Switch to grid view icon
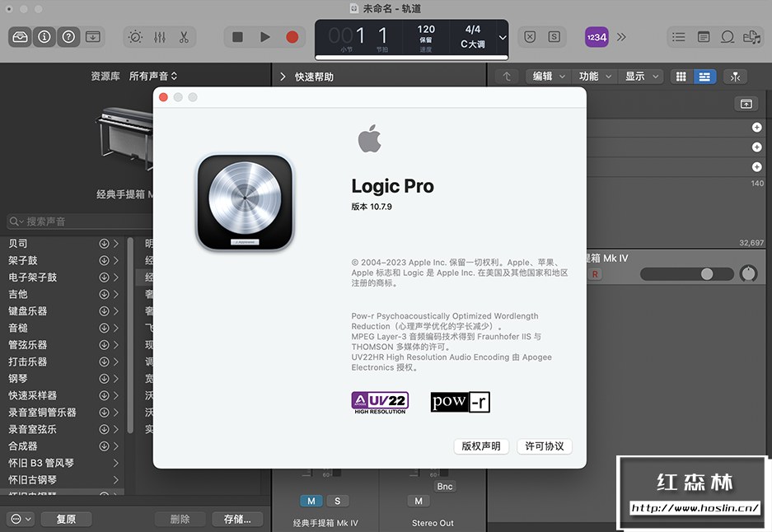772x532 pixels. pos(681,77)
